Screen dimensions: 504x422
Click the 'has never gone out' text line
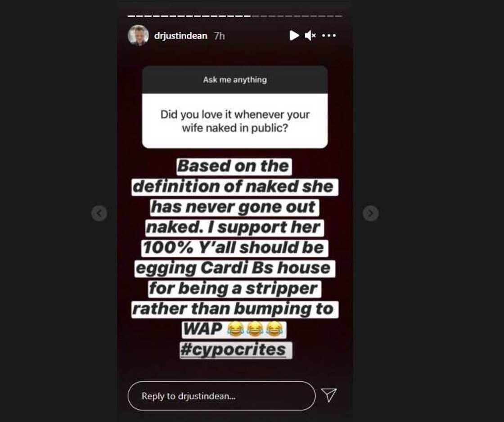pos(234,207)
